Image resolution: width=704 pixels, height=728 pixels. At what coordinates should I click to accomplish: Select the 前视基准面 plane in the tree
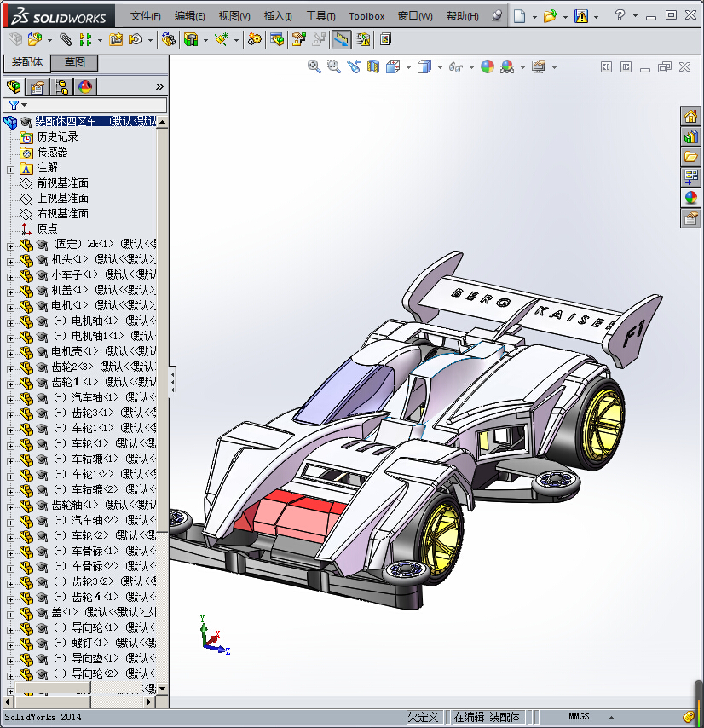62,183
